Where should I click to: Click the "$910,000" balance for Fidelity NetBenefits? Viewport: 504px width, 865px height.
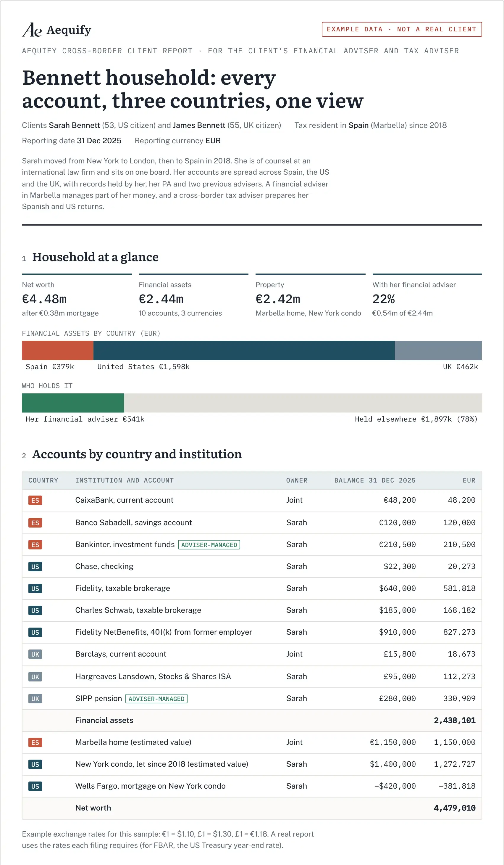[397, 632]
